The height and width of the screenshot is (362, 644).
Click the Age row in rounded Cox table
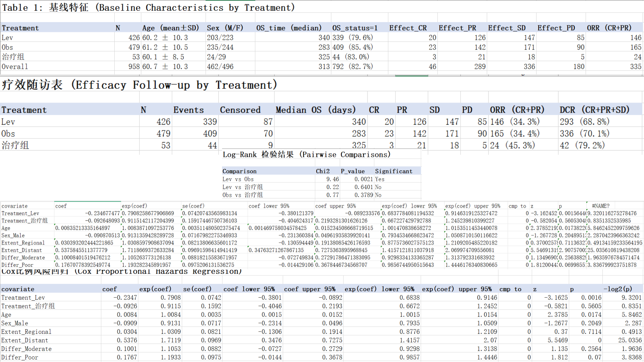(x=321, y=315)
